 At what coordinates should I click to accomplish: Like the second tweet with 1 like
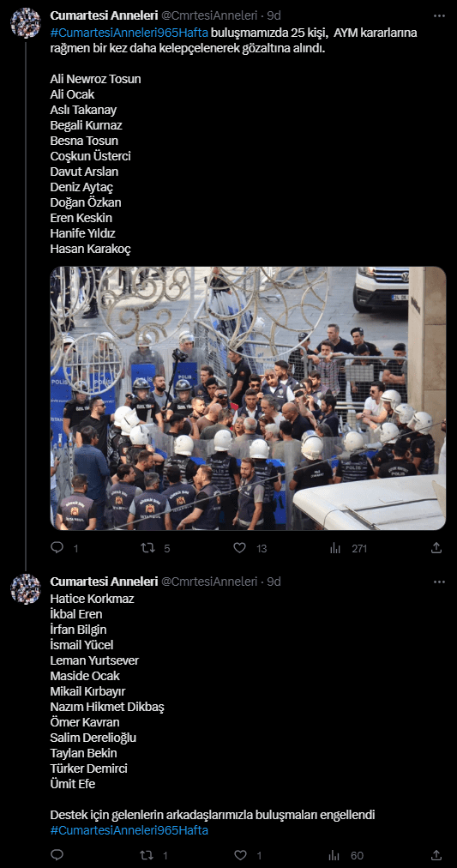pyautogui.click(x=239, y=855)
